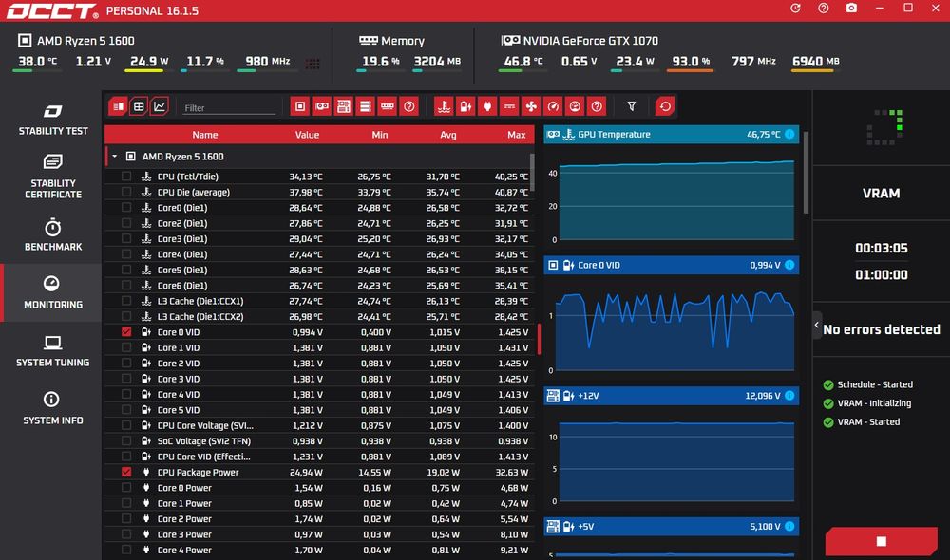Click the CPU core grid icon in header
The image size is (950, 560).
pyautogui.click(x=313, y=64)
